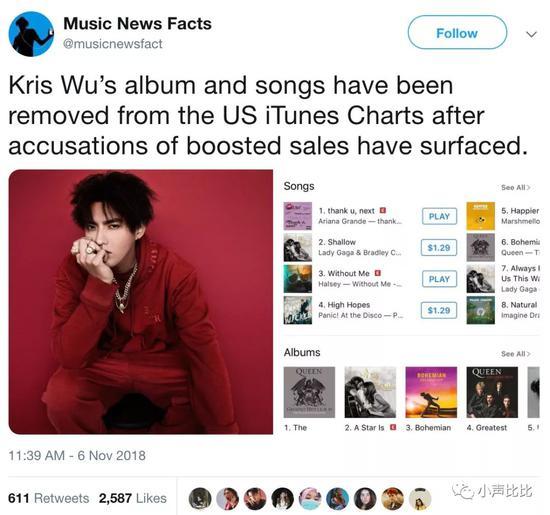Viewport: 550px width, 515px height.
Task: Open first liker avatar in row
Action: click(x=200, y=499)
